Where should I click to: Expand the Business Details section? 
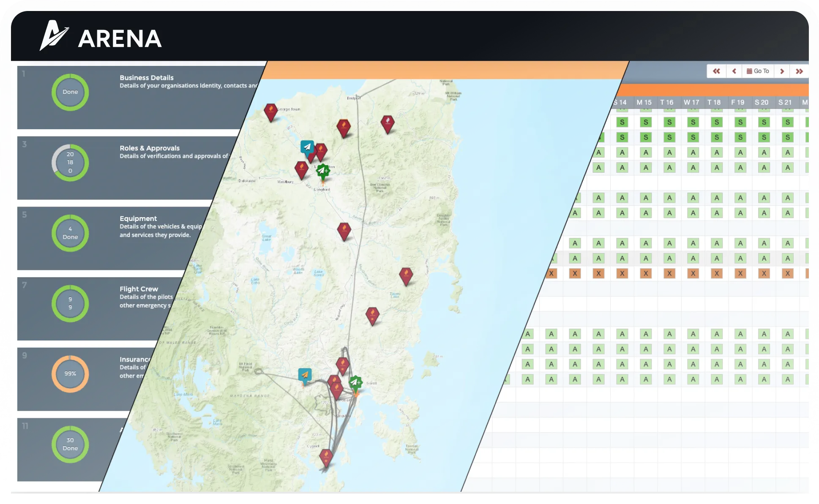click(x=146, y=78)
